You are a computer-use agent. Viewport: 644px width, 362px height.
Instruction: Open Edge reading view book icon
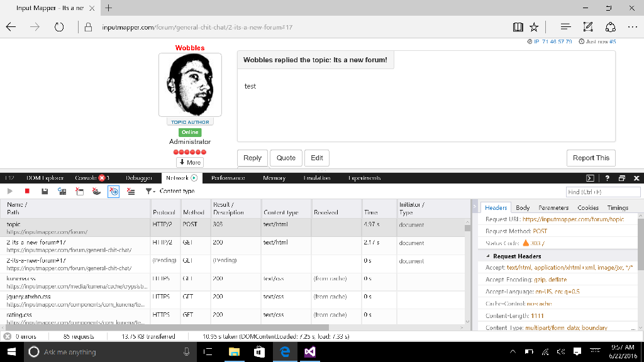[518, 27]
